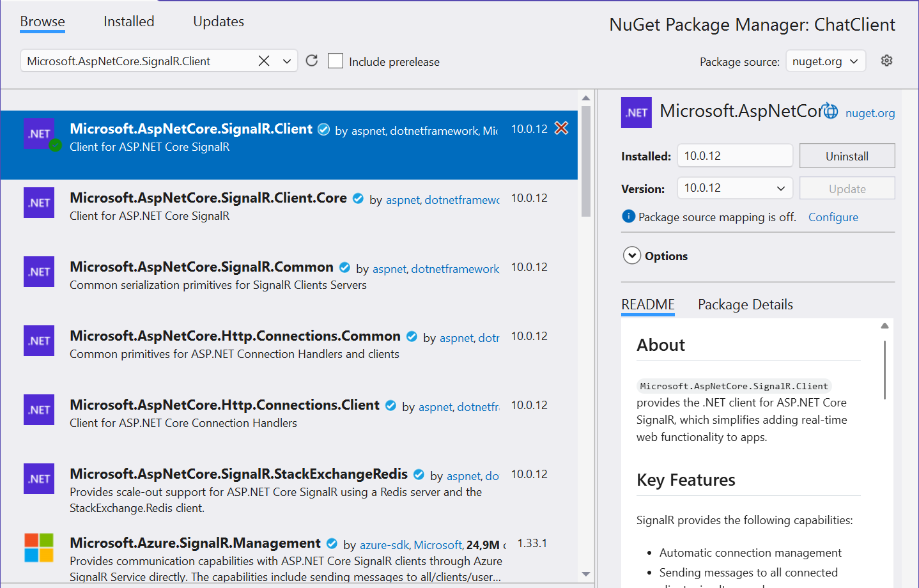The width and height of the screenshot is (919, 588).
Task: Click the package list scrollbar thumb
Action: click(586, 162)
